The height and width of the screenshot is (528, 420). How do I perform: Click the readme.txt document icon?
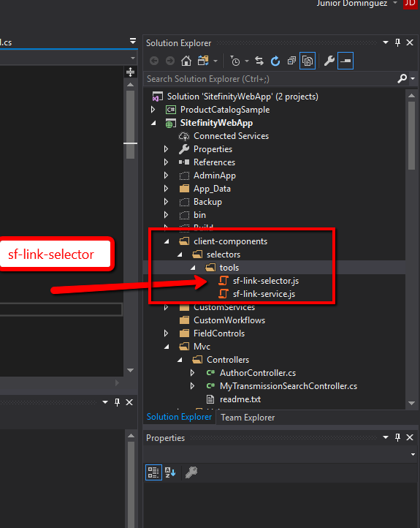210,399
